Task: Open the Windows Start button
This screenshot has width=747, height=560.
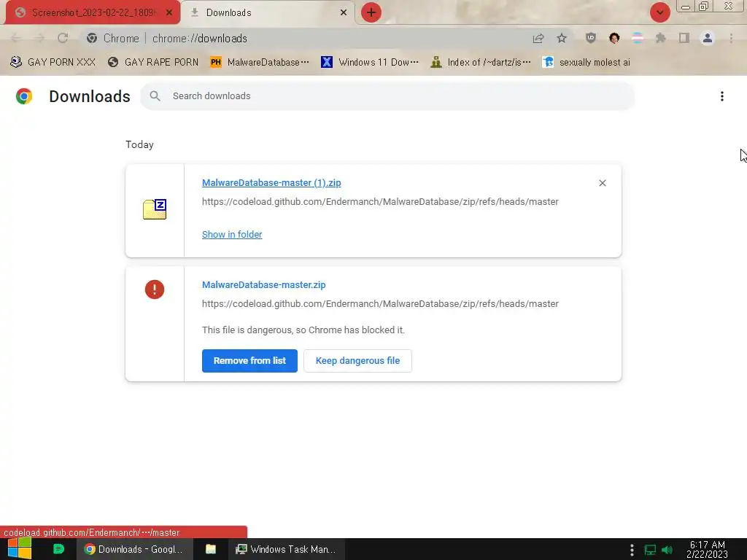Action: pos(20,549)
